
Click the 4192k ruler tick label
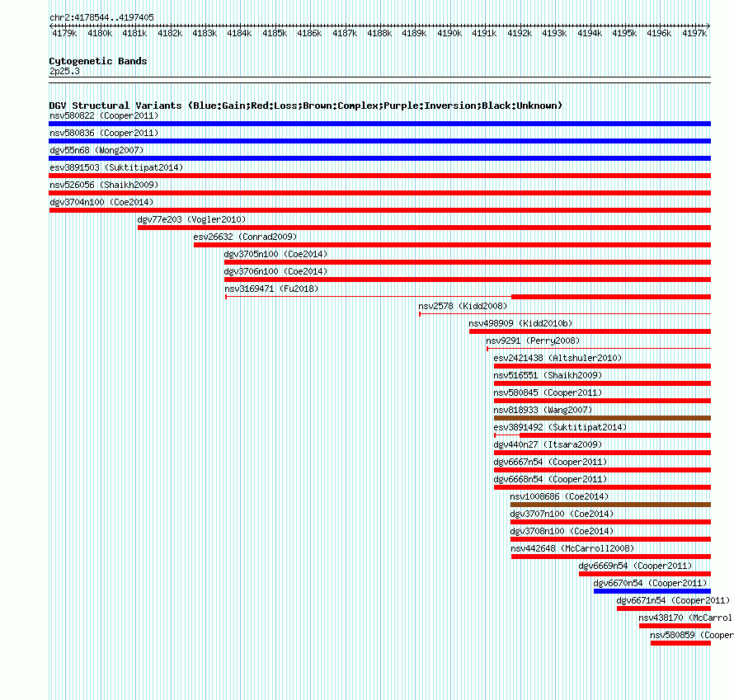click(520, 33)
